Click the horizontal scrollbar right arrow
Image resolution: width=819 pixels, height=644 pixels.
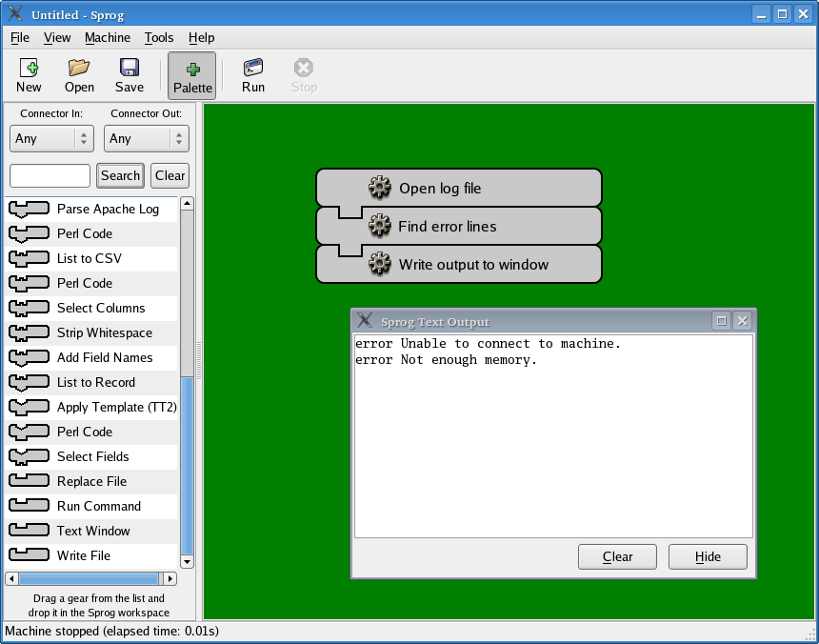[x=170, y=578]
